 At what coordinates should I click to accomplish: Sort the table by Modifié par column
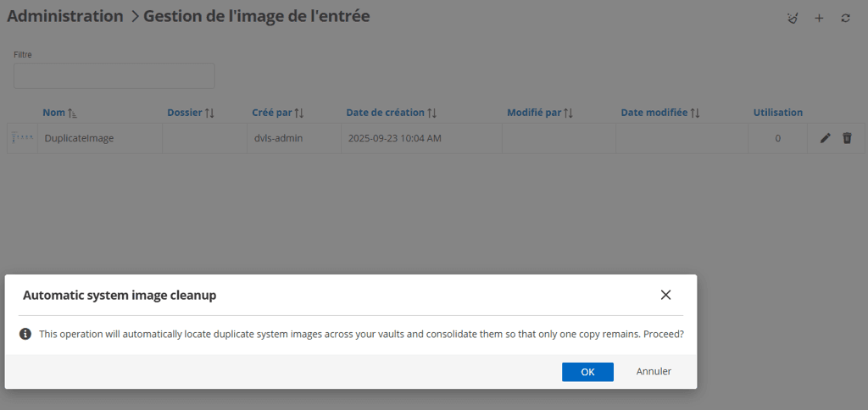[540, 113]
